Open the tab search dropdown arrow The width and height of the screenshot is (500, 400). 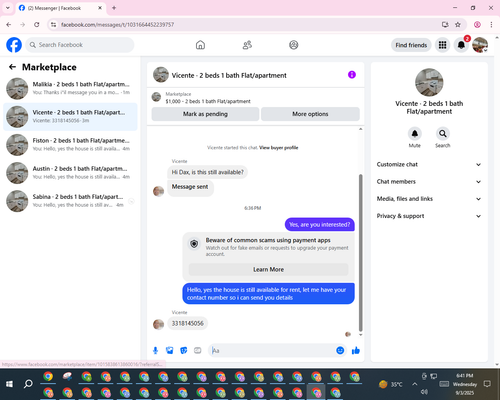pyautogui.click(x=8, y=8)
